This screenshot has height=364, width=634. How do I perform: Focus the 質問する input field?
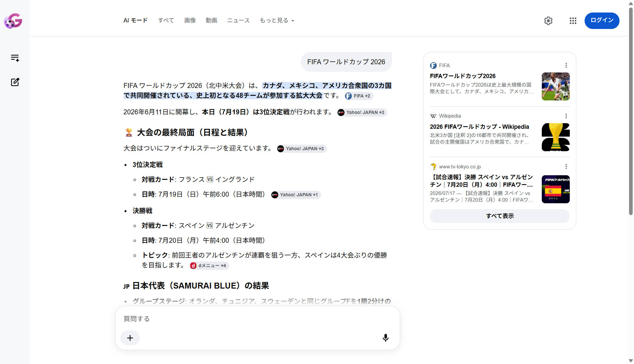[x=258, y=319]
